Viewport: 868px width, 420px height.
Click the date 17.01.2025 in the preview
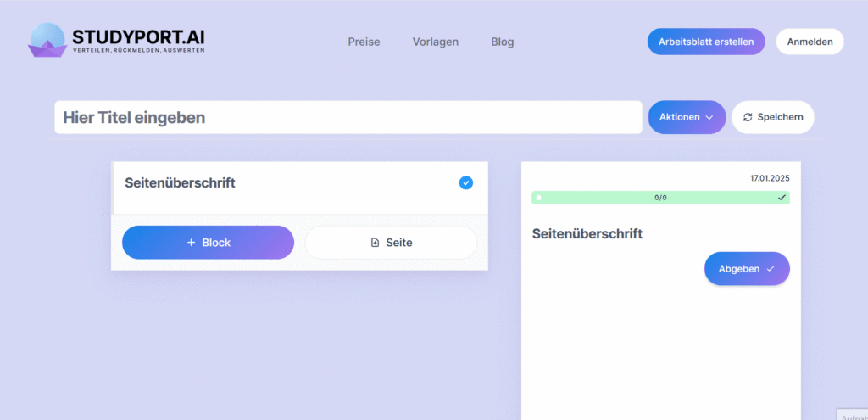pyautogui.click(x=769, y=178)
